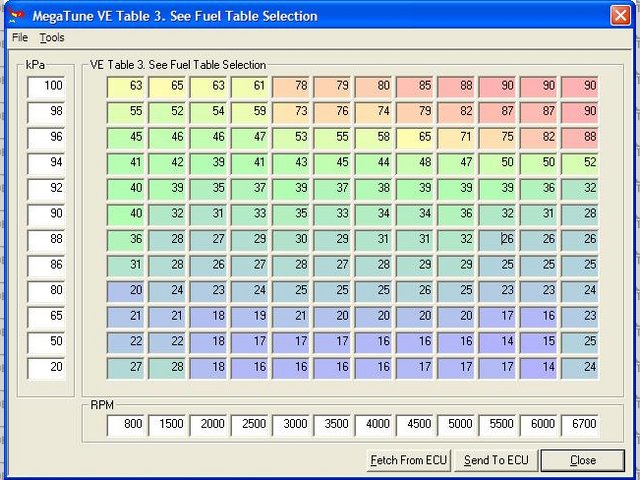
Task: Select VE cell 78 in the 100 kPa row
Action: click(291, 87)
